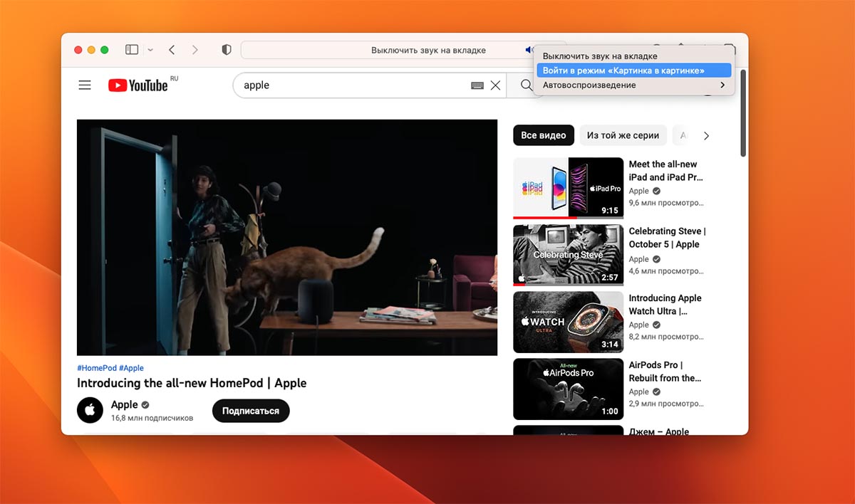Go to YouTube home via logo
This screenshot has height=504, width=855.
point(138,85)
